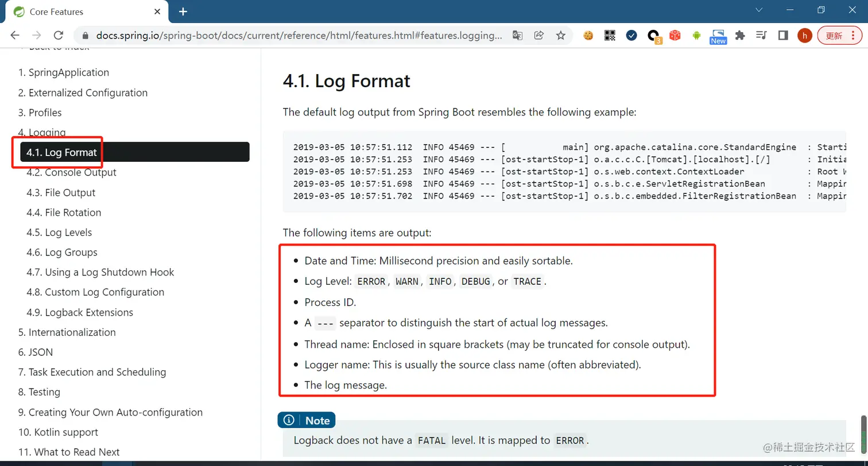Click the blue checkmark extension icon
Image resolution: width=868 pixels, height=466 pixels.
click(631, 36)
